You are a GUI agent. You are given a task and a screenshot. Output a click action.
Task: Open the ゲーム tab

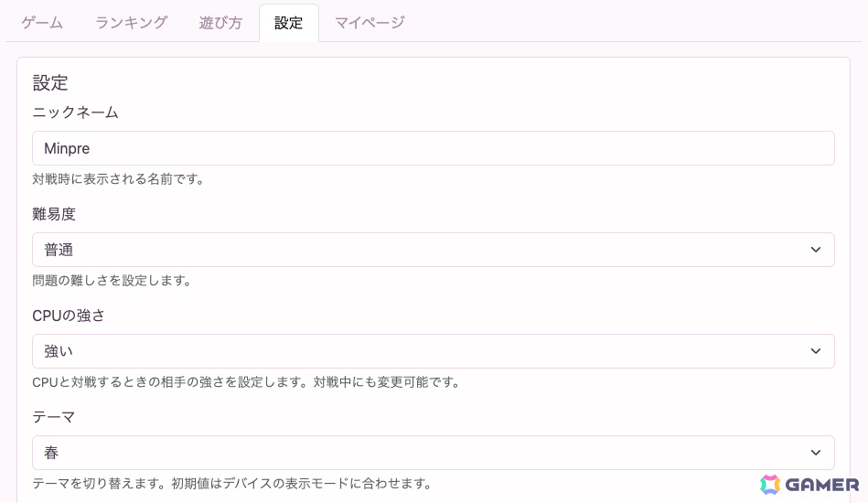[x=42, y=23]
